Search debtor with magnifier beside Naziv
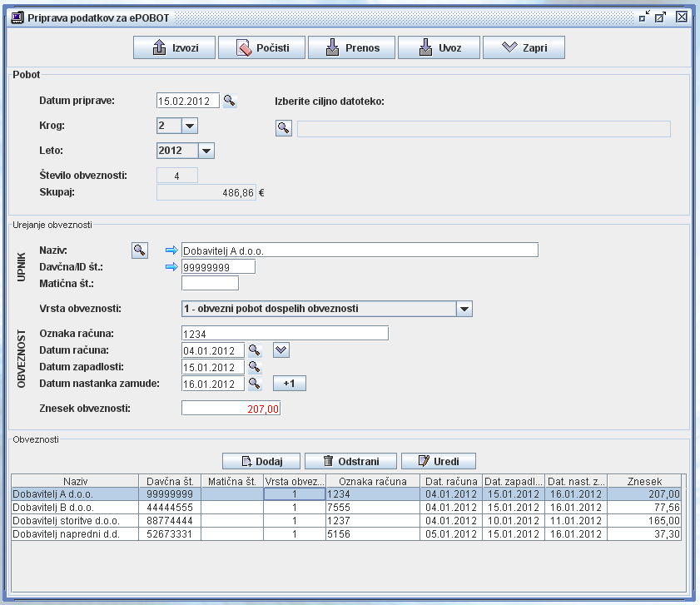 pos(140,250)
